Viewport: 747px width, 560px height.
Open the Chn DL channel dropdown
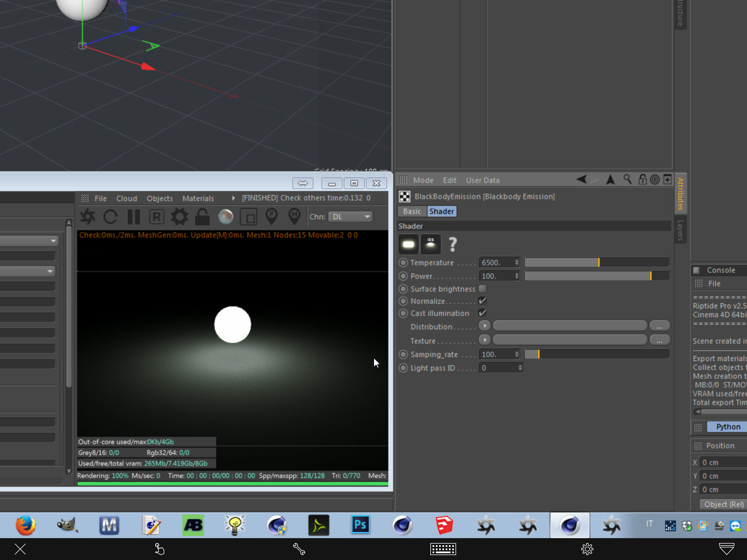351,217
